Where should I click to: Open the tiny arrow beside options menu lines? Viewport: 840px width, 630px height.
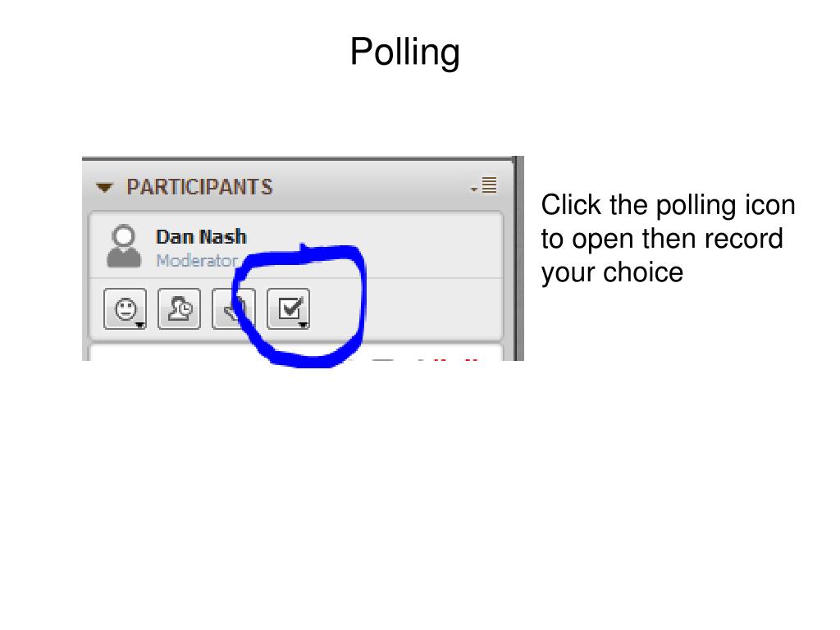(474, 189)
